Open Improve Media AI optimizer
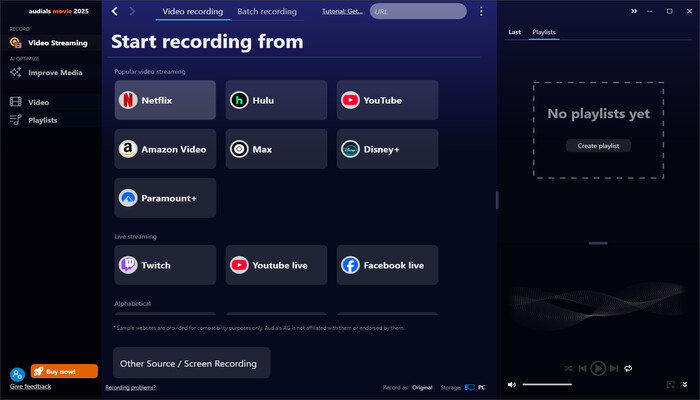 pyautogui.click(x=50, y=72)
